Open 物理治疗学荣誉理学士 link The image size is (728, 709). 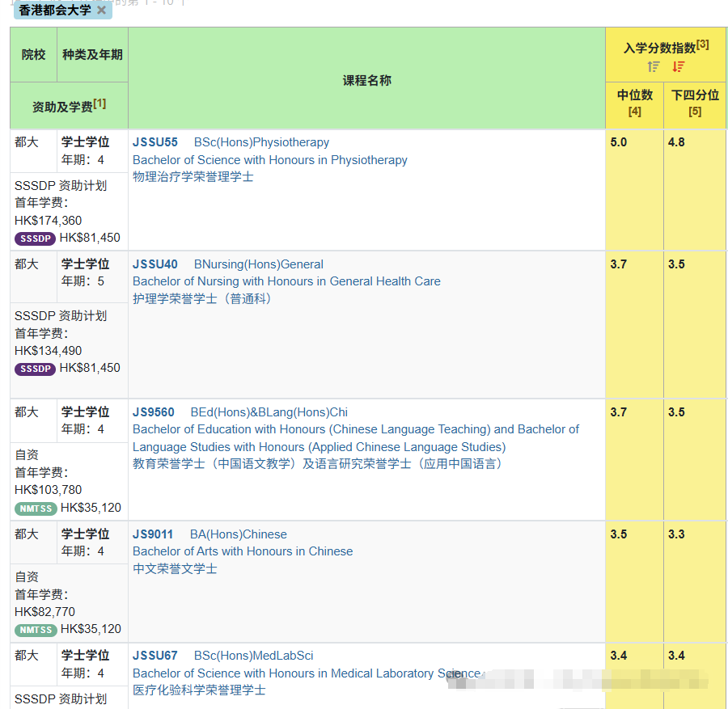pyautogui.click(x=193, y=177)
